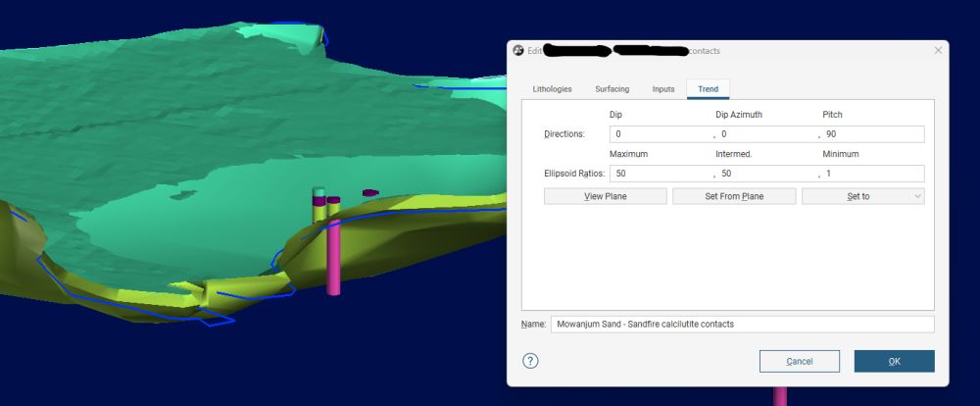Click the Intermed. ellipsoid ratio field
The width and height of the screenshot is (980, 406).
click(x=768, y=174)
